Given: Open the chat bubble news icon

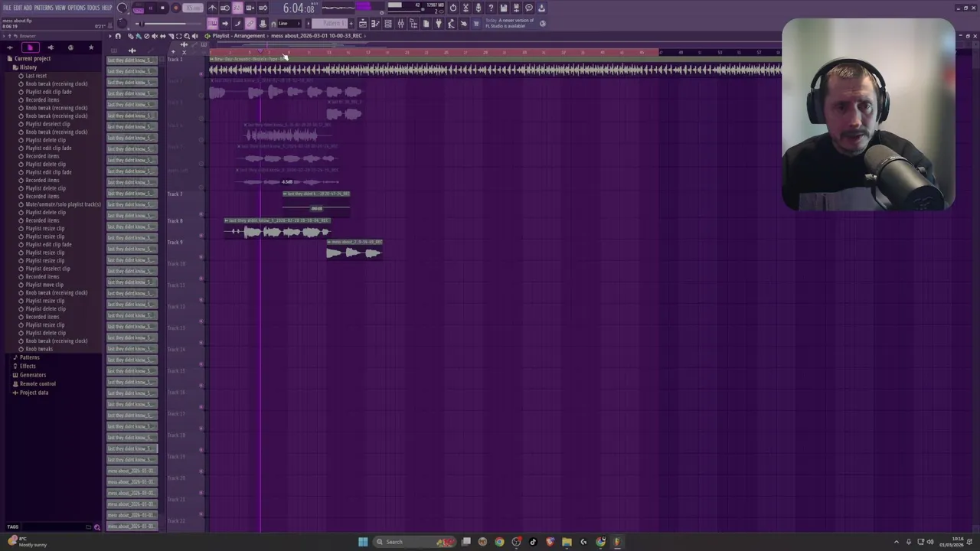Looking at the screenshot, I should 529,8.
